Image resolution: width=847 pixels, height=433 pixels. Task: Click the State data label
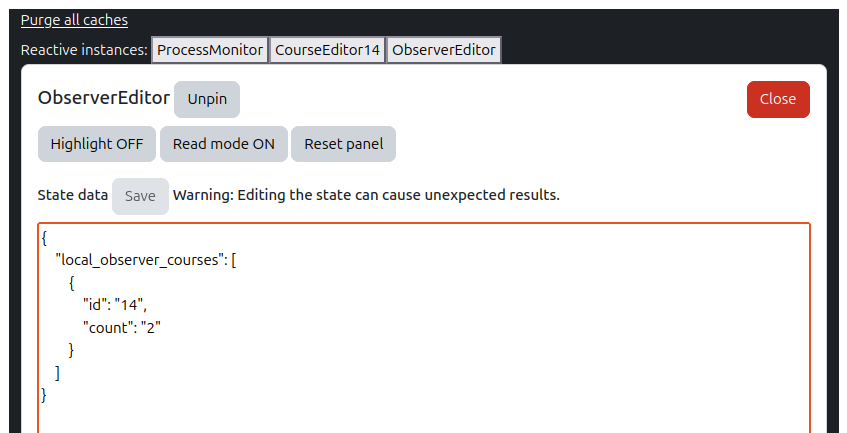[x=72, y=195]
